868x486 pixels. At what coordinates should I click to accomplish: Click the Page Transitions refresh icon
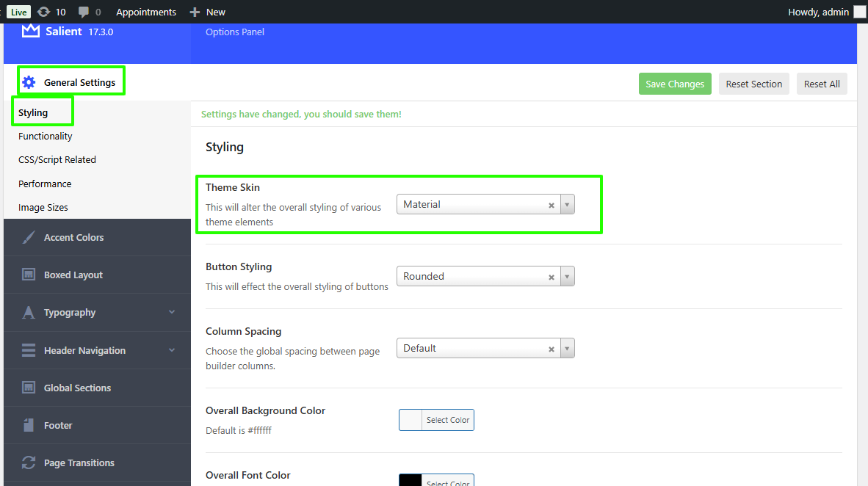pos(29,463)
